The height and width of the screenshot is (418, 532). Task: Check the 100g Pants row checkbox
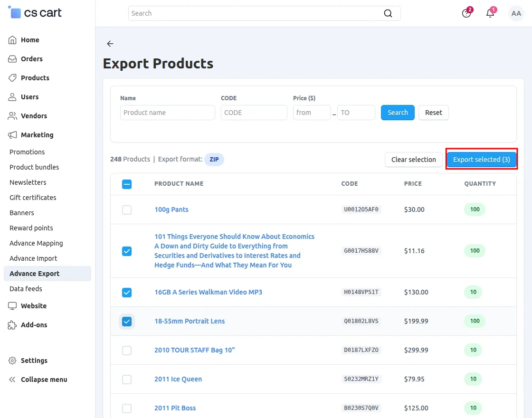pos(126,209)
